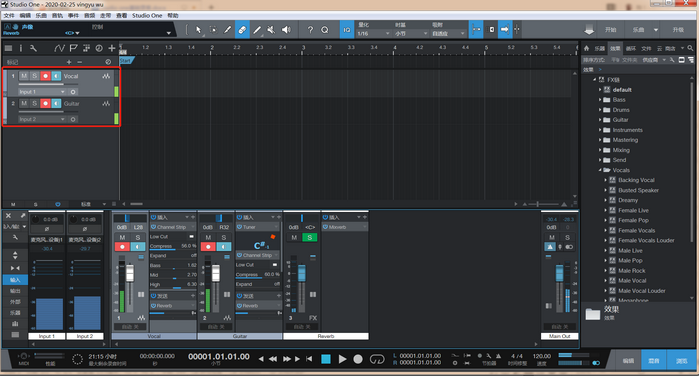Switch to the 文件 browser tab
This screenshot has width=699, height=376.
(x=646, y=48)
